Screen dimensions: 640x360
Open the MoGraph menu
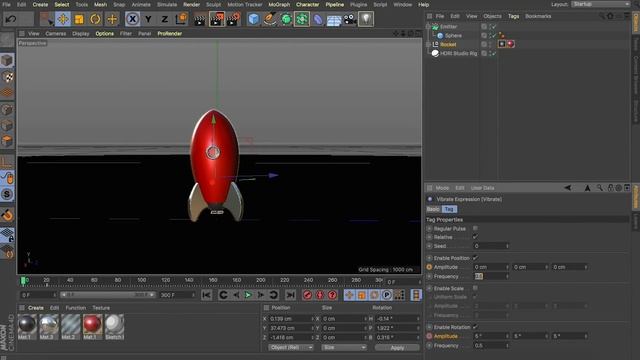(x=279, y=4)
